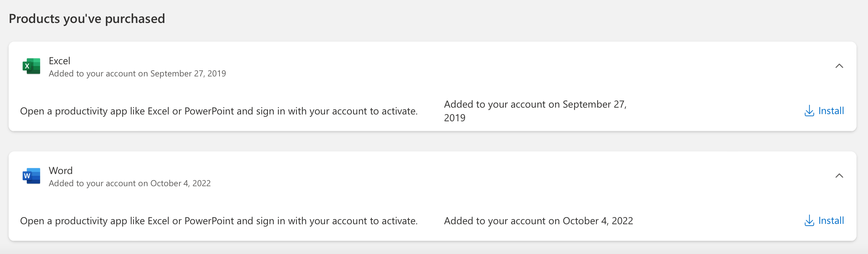Viewport: 868px width, 254px height.
Task: Collapse the Excel product details chevron
Action: point(839,66)
